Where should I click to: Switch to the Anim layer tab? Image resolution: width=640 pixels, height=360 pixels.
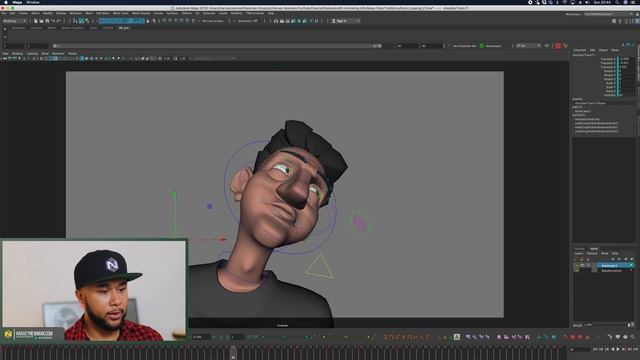point(594,249)
